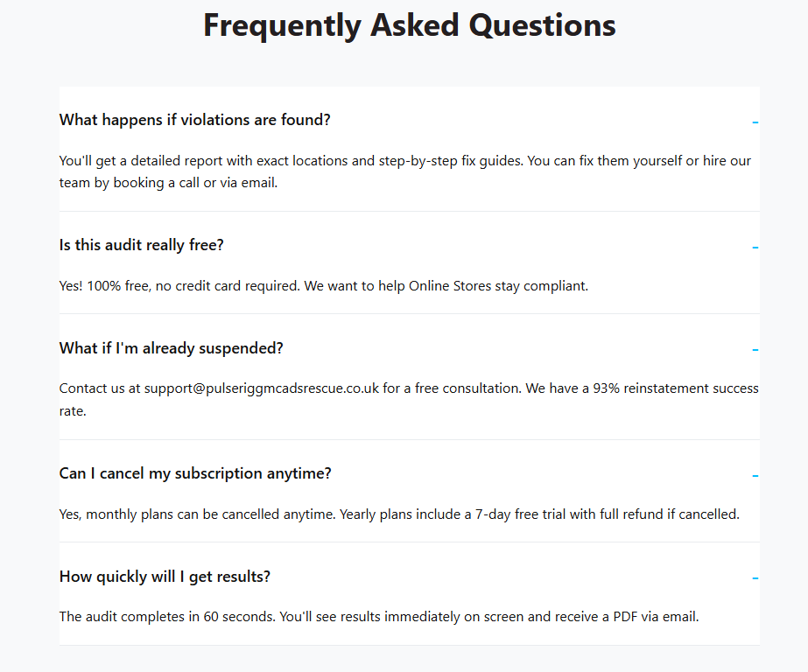Click minus icon next to cancel subscription question
Viewport: 808px width, 672px height.
point(755,475)
